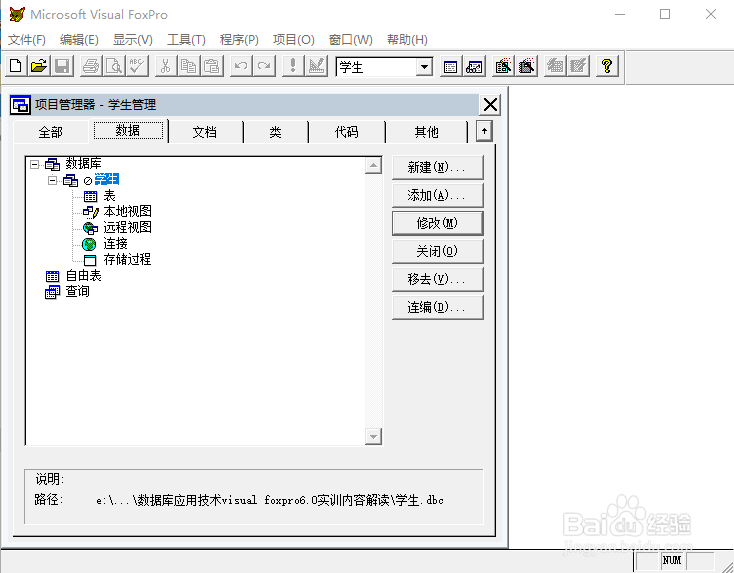734x573 pixels.
Task: Click the Run exclamation mark icon
Action: click(293, 66)
